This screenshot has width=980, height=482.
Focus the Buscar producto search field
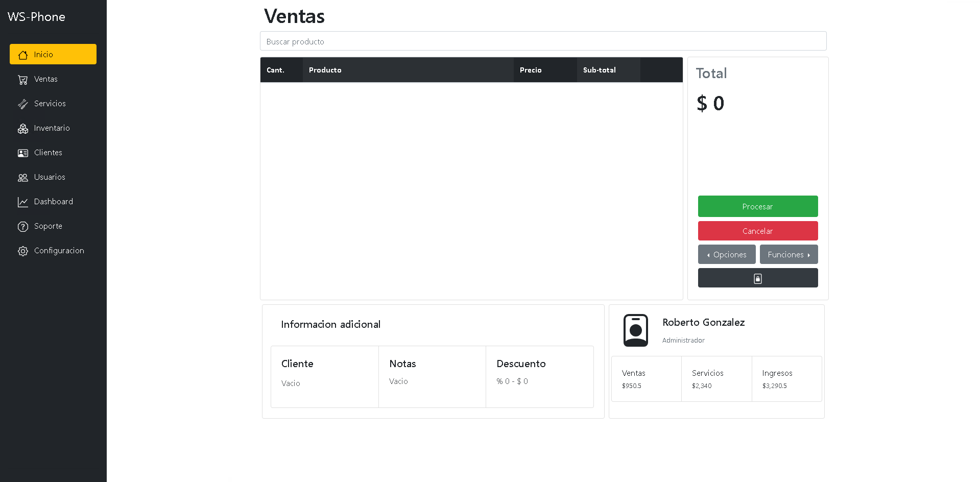pos(543,41)
